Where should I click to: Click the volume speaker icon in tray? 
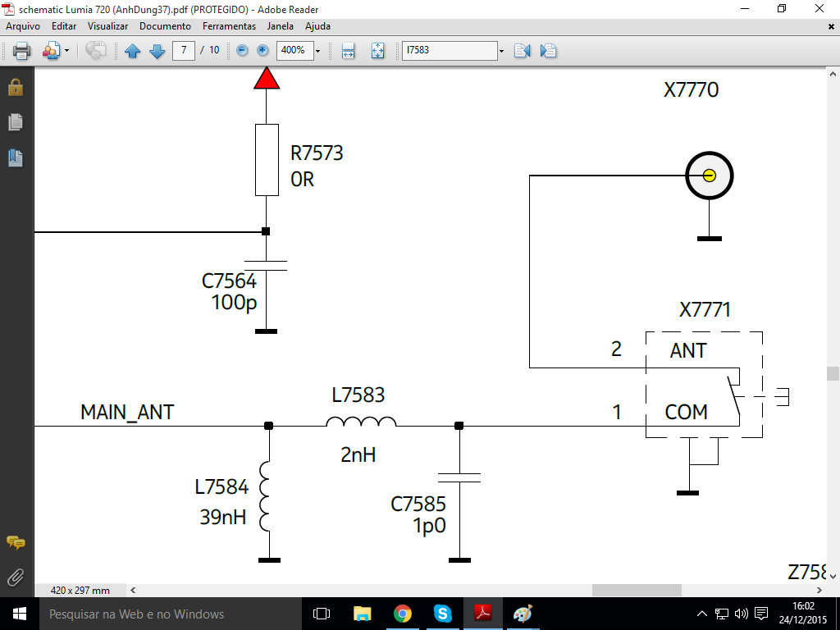(x=742, y=614)
